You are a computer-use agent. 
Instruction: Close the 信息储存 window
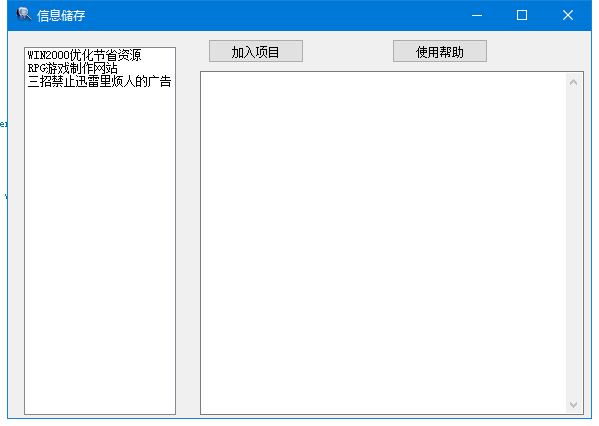pyautogui.click(x=568, y=15)
